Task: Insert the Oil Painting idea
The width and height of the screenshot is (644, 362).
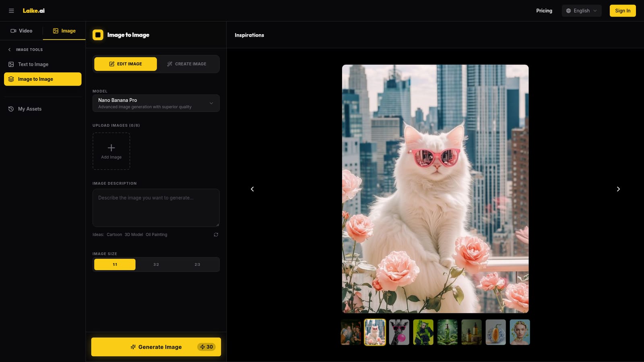Action: click(156, 234)
